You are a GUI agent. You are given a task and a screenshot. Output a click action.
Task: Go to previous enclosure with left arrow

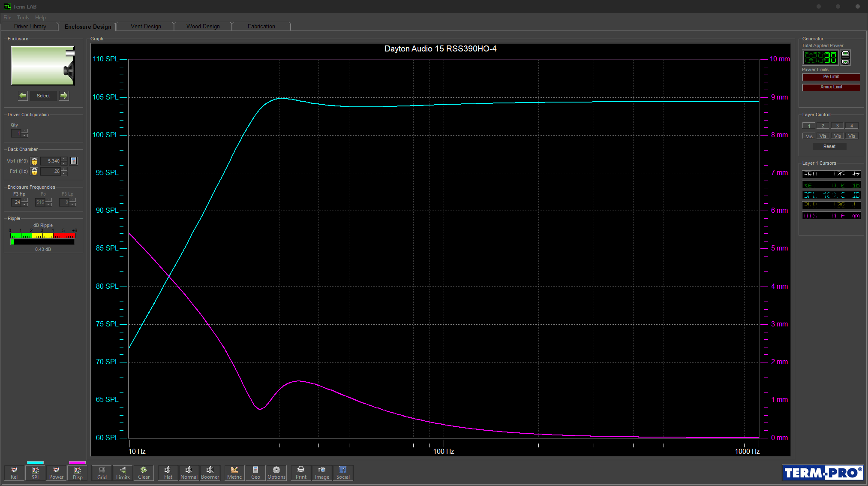(x=23, y=96)
